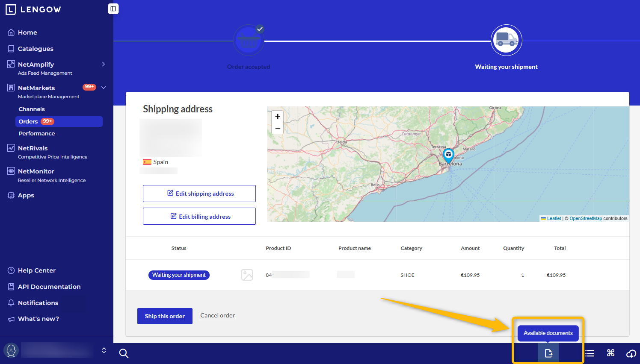Click Edit billing address button
This screenshot has height=364, width=640.
pyautogui.click(x=199, y=217)
